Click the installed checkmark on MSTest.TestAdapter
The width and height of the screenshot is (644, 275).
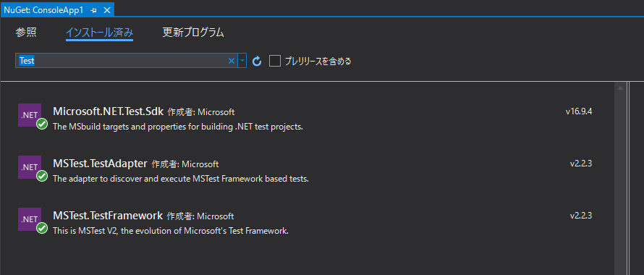click(x=42, y=176)
